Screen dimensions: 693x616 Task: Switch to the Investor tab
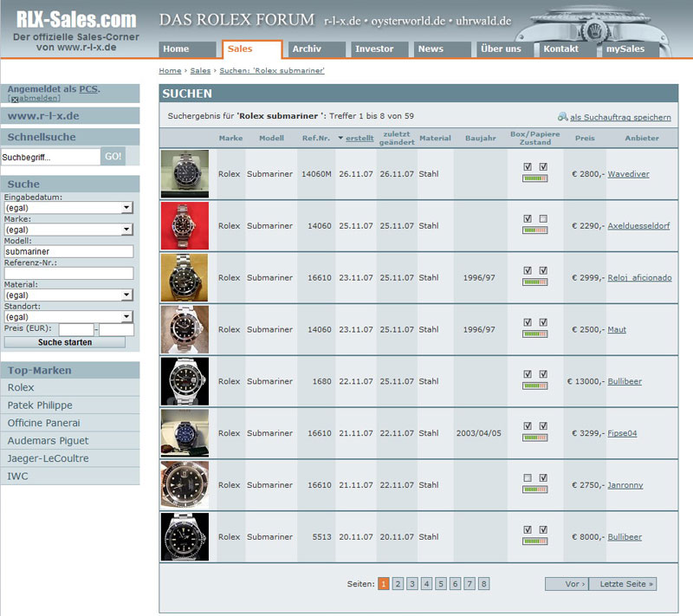pyautogui.click(x=379, y=49)
